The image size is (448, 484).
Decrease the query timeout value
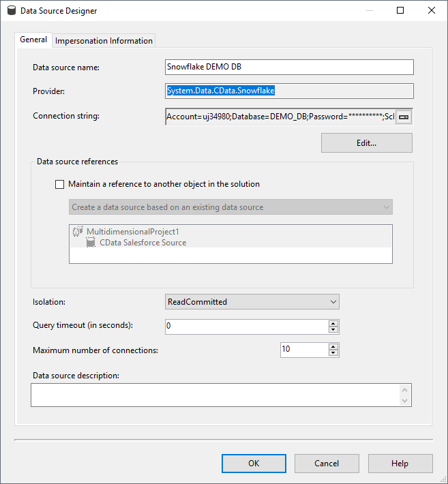(333, 330)
